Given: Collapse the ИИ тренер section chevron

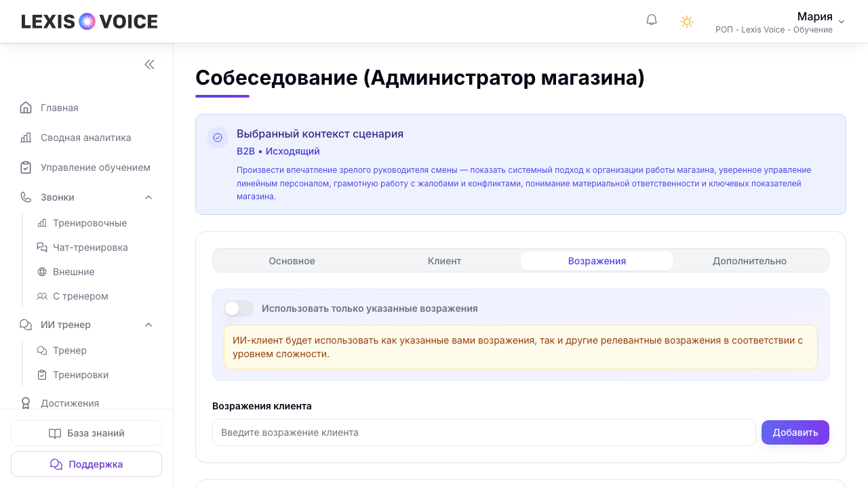Looking at the screenshot, I should click(x=149, y=325).
